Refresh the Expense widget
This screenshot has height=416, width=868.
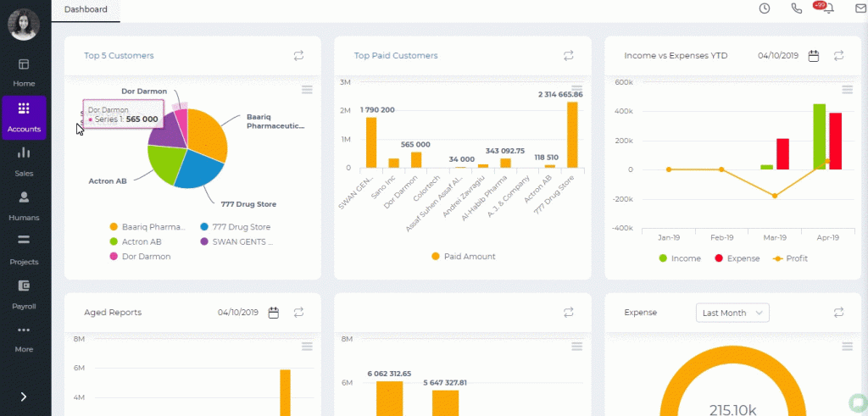pyautogui.click(x=838, y=312)
